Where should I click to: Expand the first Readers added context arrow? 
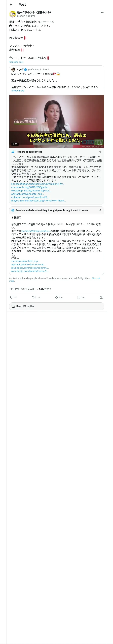click(100, 151)
